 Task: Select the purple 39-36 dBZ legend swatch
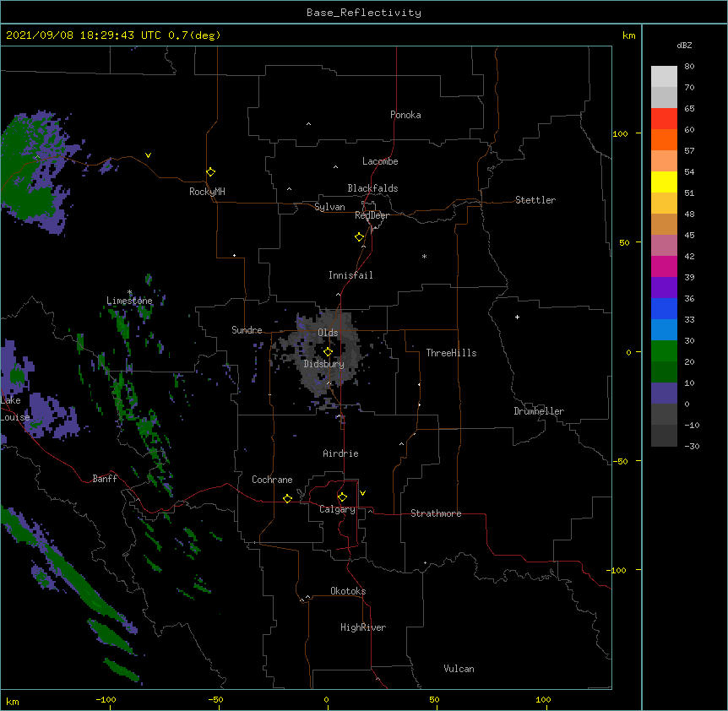[664, 287]
